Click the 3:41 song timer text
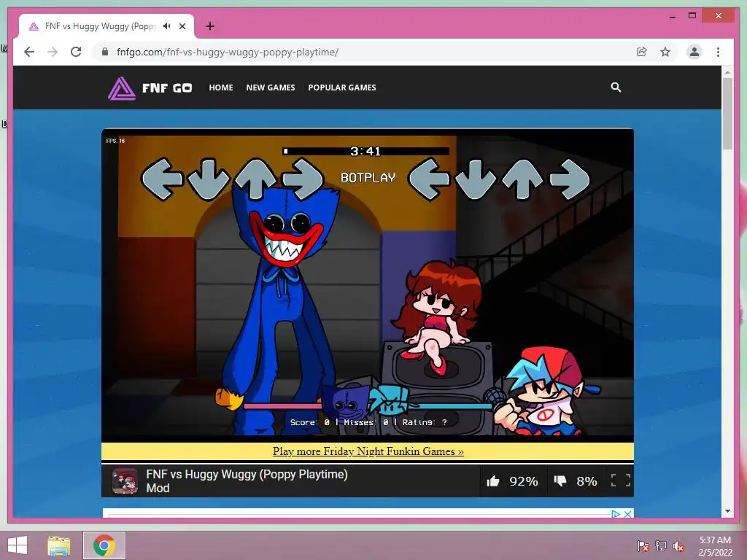Image resolution: width=747 pixels, height=560 pixels. click(365, 152)
